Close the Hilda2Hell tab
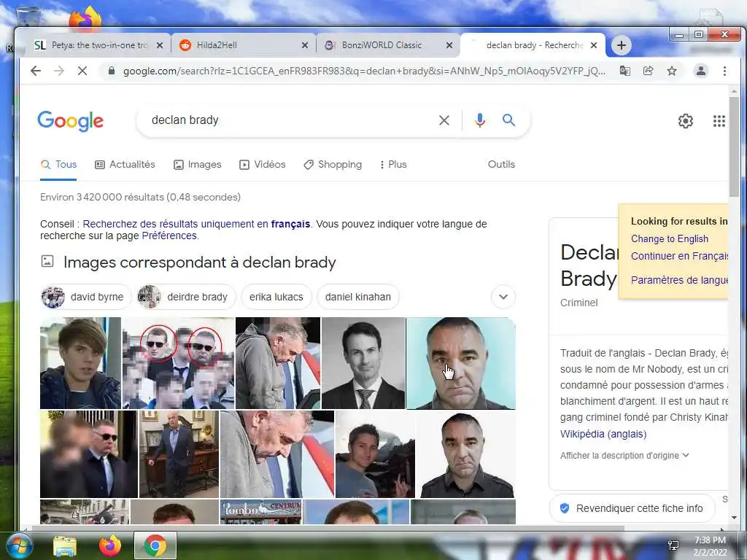 (x=305, y=45)
